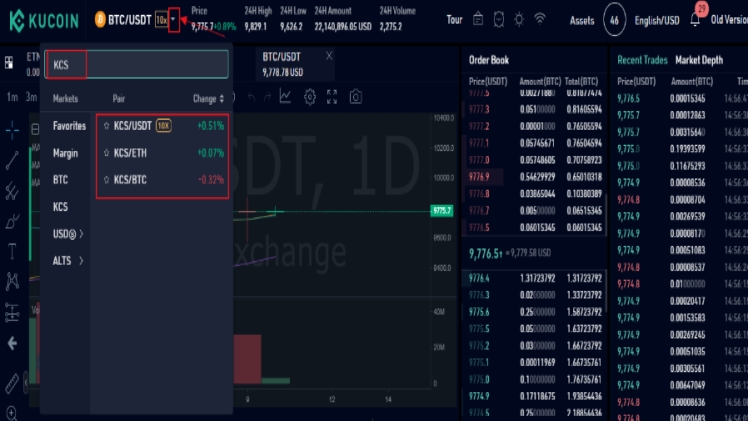Expand the ALTS market submenu

(x=67, y=260)
